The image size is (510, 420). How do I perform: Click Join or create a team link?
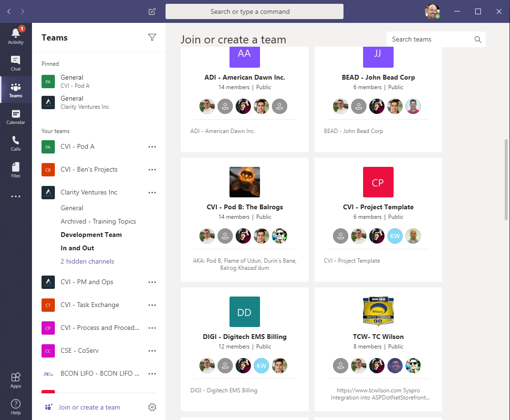89,407
